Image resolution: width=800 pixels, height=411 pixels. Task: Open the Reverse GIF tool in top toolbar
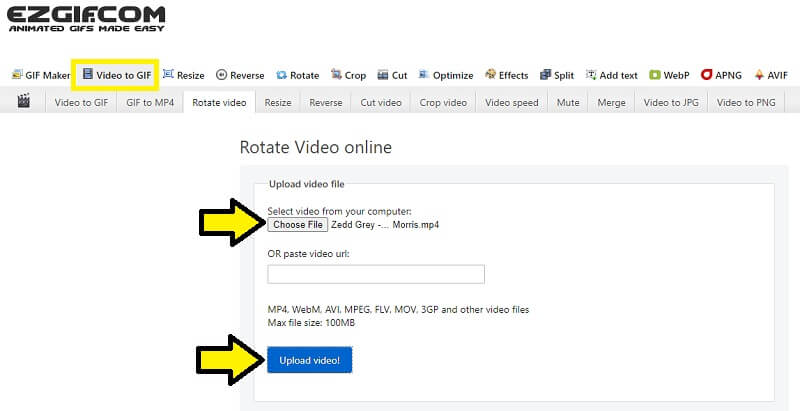click(x=240, y=75)
